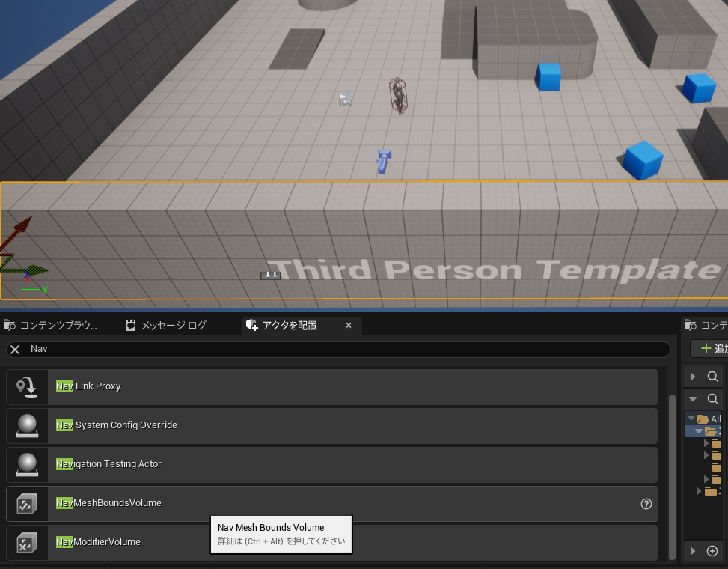Select the Player Start gamepad icon in viewport
This screenshot has width=728, height=569.
pyautogui.click(x=346, y=99)
